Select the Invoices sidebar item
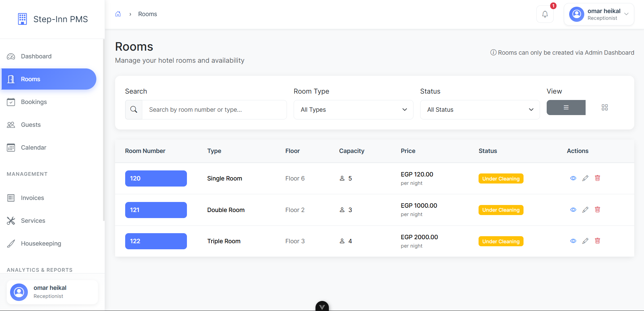Image resolution: width=644 pixels, height=311 pixels. pyautogui.click(x=33, y=198)
